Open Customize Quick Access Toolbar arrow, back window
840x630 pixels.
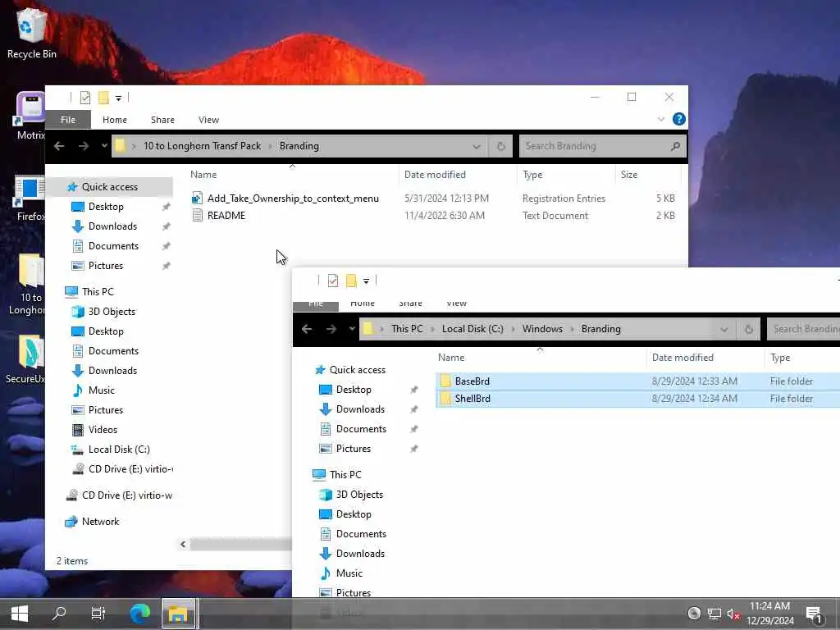pos(118,98)
